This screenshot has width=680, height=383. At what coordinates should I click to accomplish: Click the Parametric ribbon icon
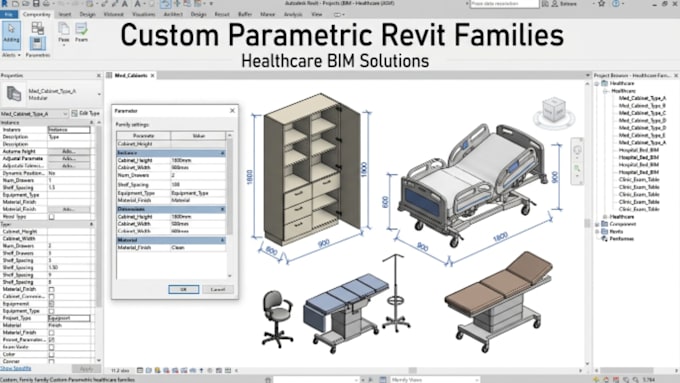pyautogui.click(x=38, y=43)
